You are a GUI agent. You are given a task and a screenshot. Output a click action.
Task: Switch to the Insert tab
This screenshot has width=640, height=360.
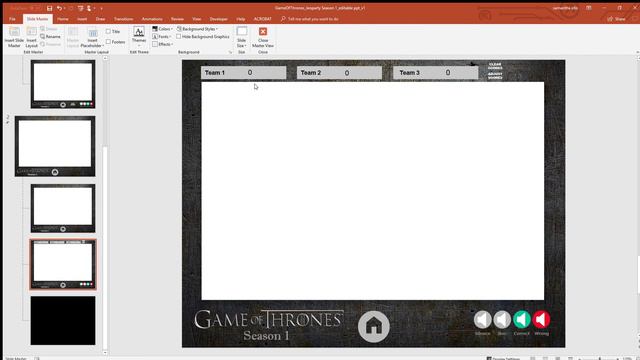(x=82, y=19)
